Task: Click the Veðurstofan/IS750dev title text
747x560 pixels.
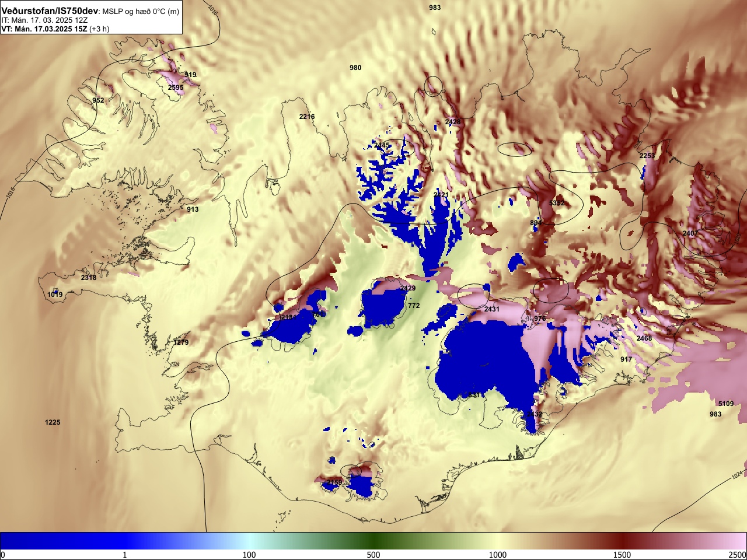Action: click(50, 11)
